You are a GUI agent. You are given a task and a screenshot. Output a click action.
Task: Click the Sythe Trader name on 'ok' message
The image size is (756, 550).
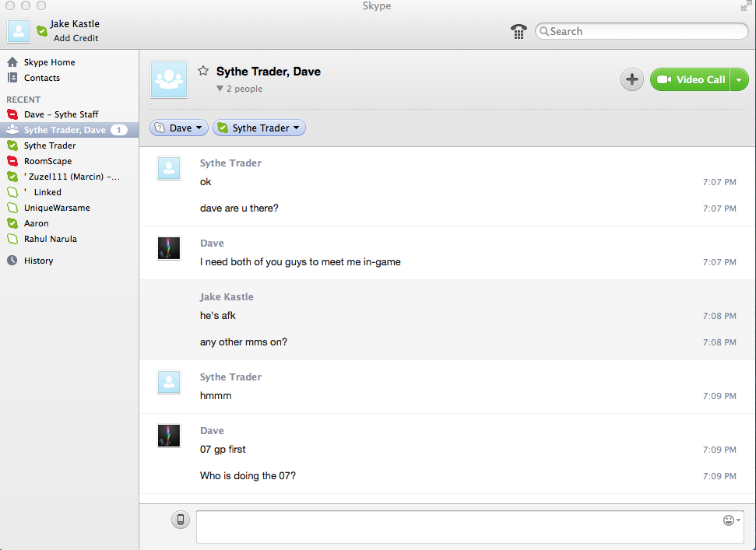click(230, 163)
